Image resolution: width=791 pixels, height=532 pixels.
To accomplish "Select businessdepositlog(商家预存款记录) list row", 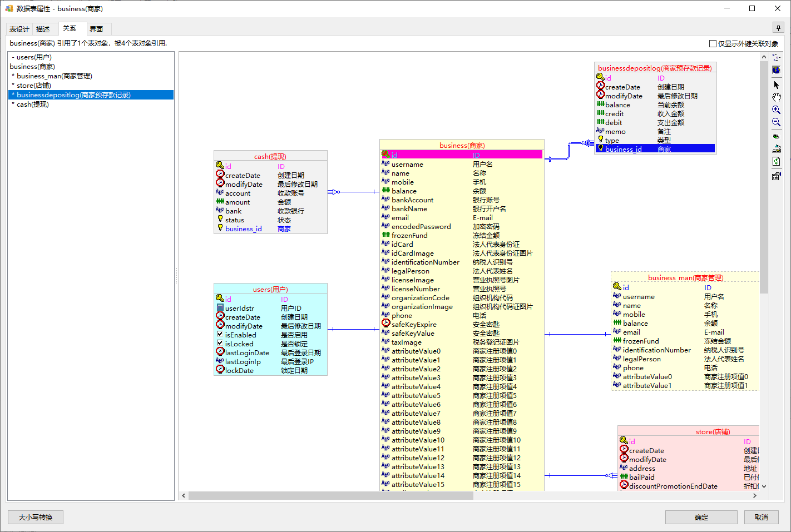I will pos(91,95).
